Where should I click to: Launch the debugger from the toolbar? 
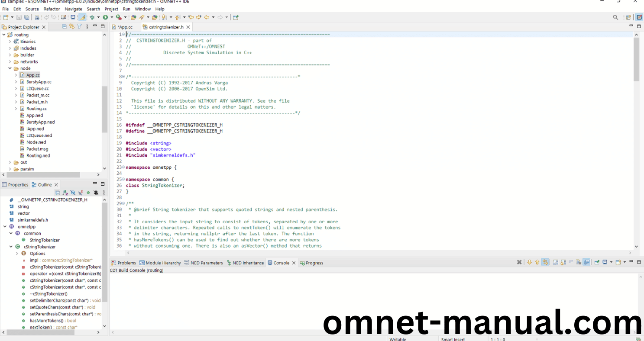pyautogui.click(x=92, y=17)
